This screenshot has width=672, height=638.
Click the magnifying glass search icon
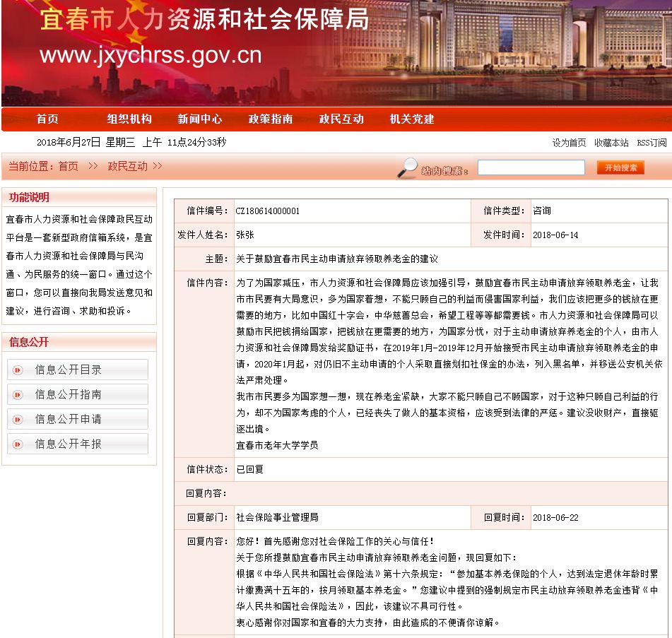tap(407, 167)
